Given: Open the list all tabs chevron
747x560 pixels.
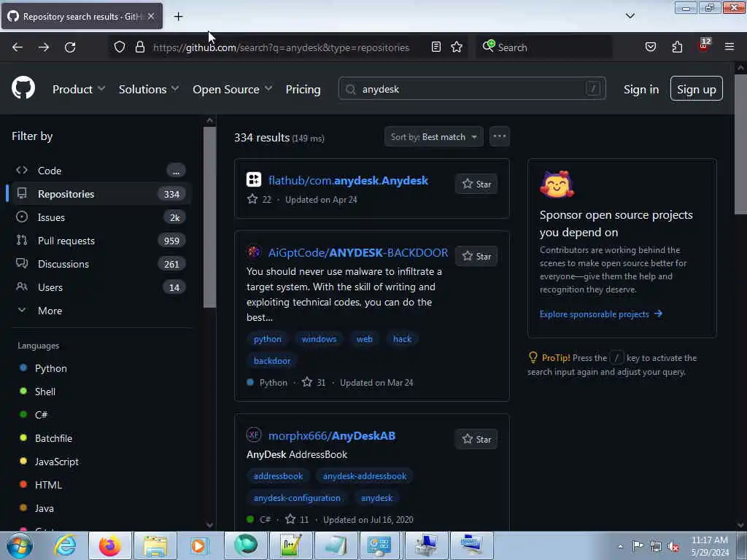Looking at the screenshot, I should point(630,16).
